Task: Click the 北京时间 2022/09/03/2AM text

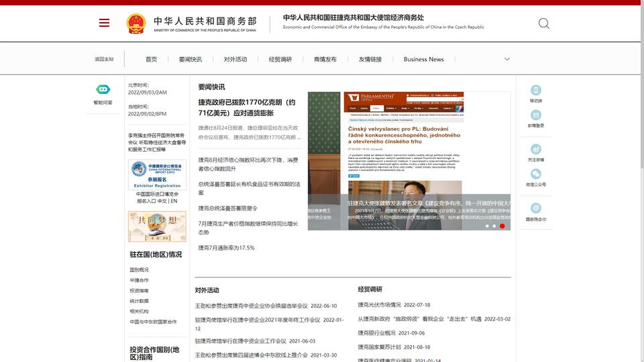Action: pos(148,88)
